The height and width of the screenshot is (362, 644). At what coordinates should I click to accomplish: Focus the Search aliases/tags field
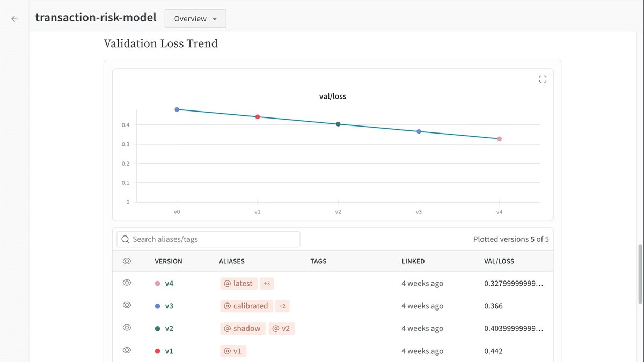point(208,239)
